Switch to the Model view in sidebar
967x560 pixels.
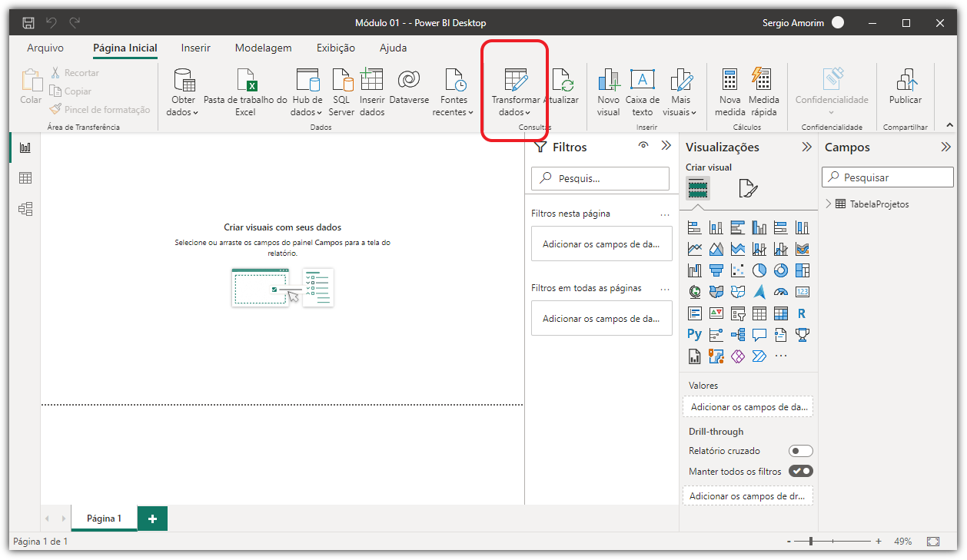click(x=25, y=209)
